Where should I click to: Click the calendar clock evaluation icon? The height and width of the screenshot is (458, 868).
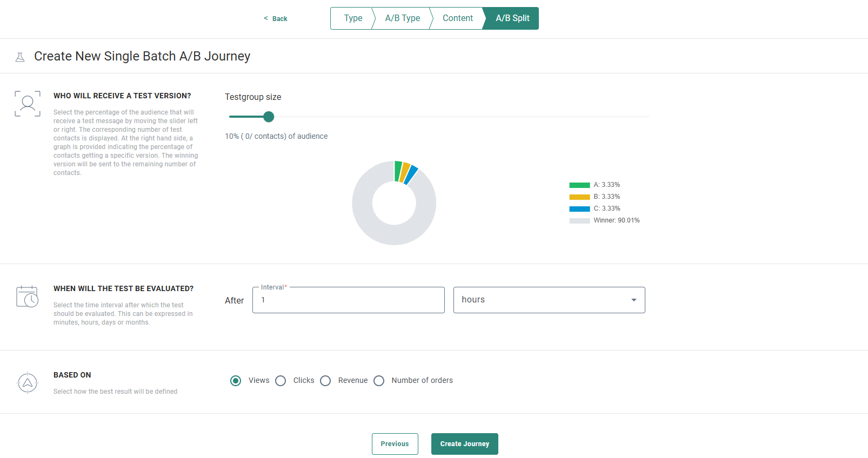coord(28,297)
